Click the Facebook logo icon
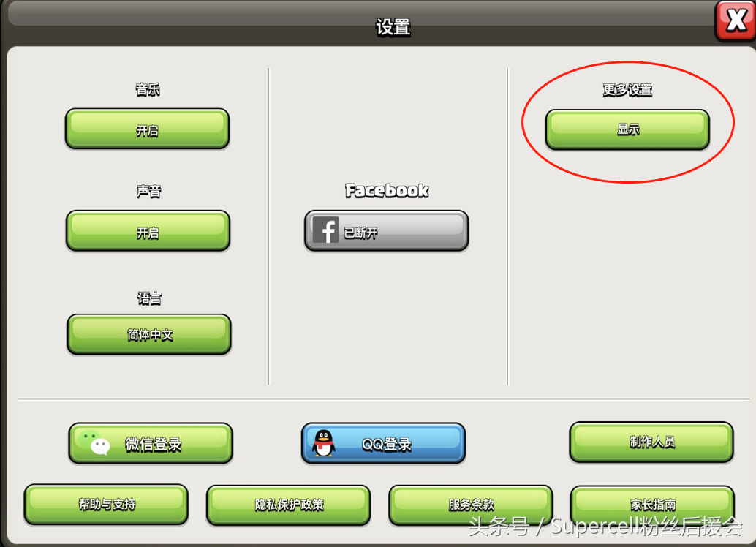This screenshot has height=547, width=756. coord(326,230)
